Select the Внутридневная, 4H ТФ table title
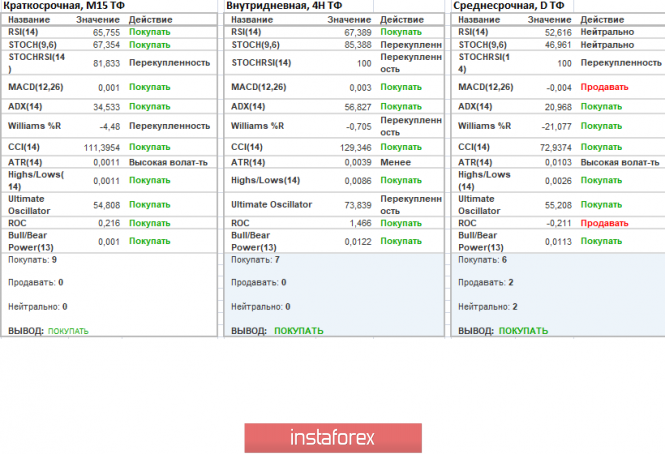Screen dimensions: 665x454 point(287,6)
